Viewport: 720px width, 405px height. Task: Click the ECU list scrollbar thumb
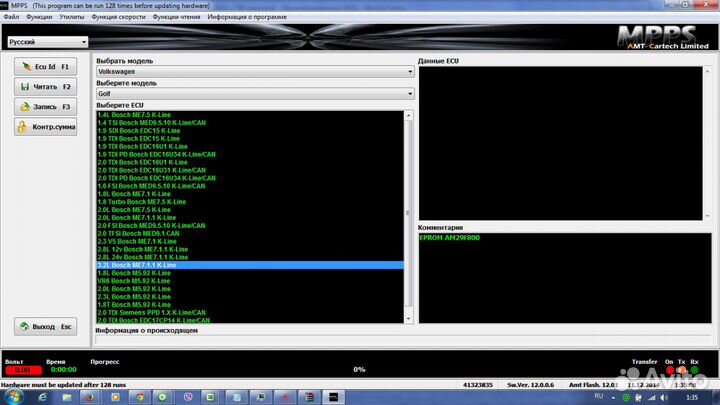(408, 213)
